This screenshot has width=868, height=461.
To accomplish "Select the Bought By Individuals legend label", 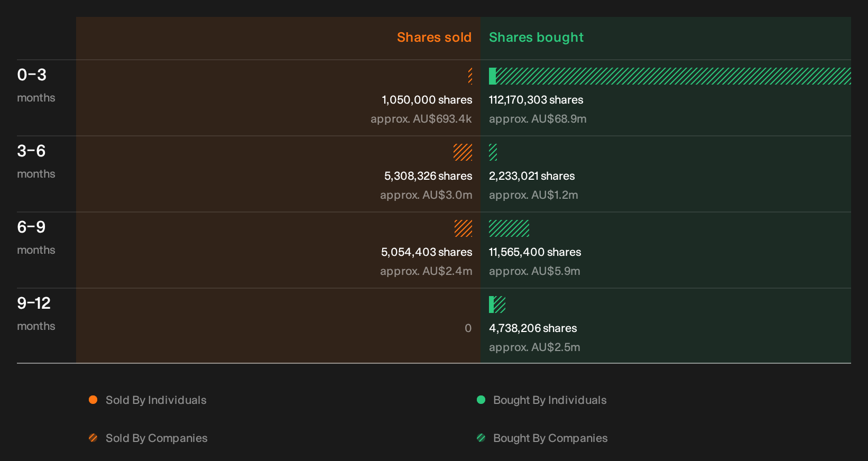I will (x=550, y=400).
